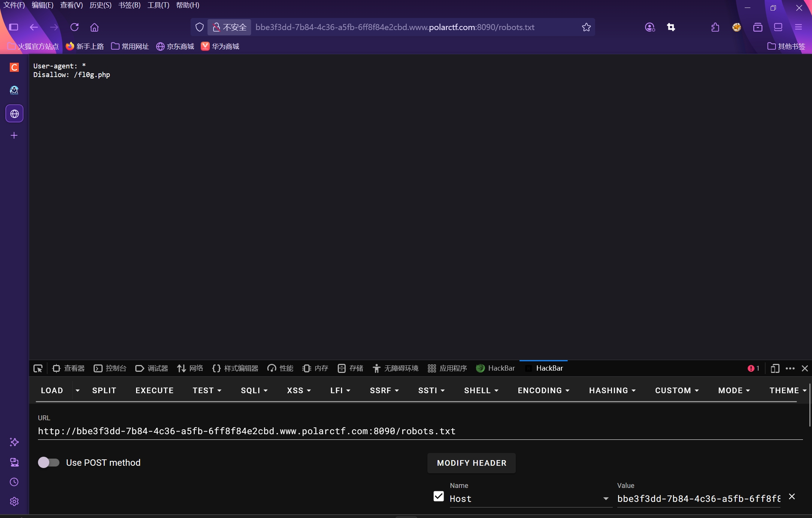Click the screenshot crop icon in the toolbar

pyautogui.click(x=671, y=27)
